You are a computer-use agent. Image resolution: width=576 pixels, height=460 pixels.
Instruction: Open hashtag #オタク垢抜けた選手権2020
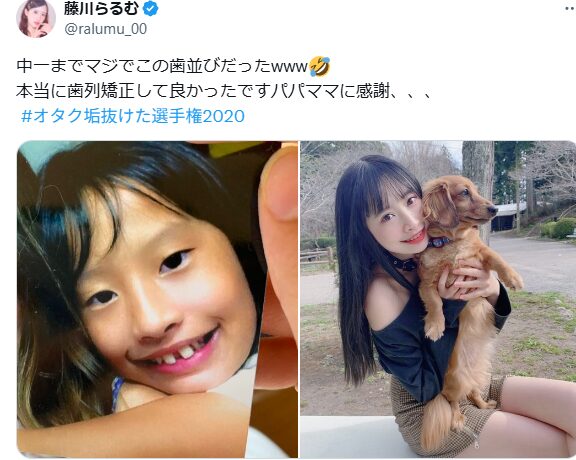pyautogui.click(x=133, y=116)
